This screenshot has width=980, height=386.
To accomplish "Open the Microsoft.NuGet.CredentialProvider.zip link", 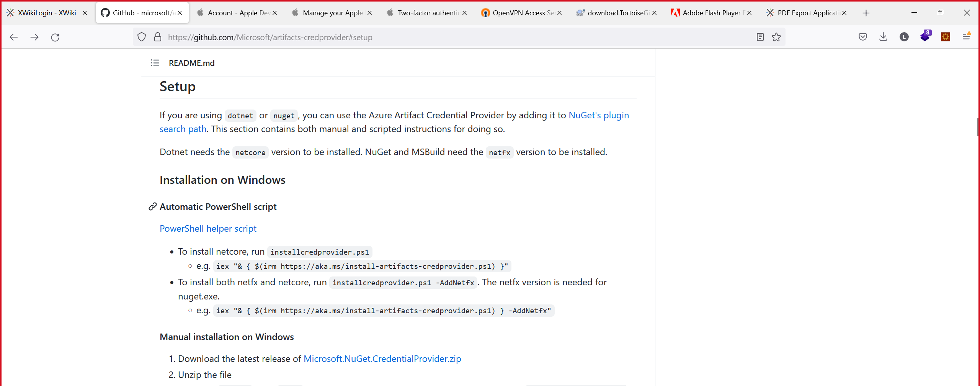I will tap(382, 359).
